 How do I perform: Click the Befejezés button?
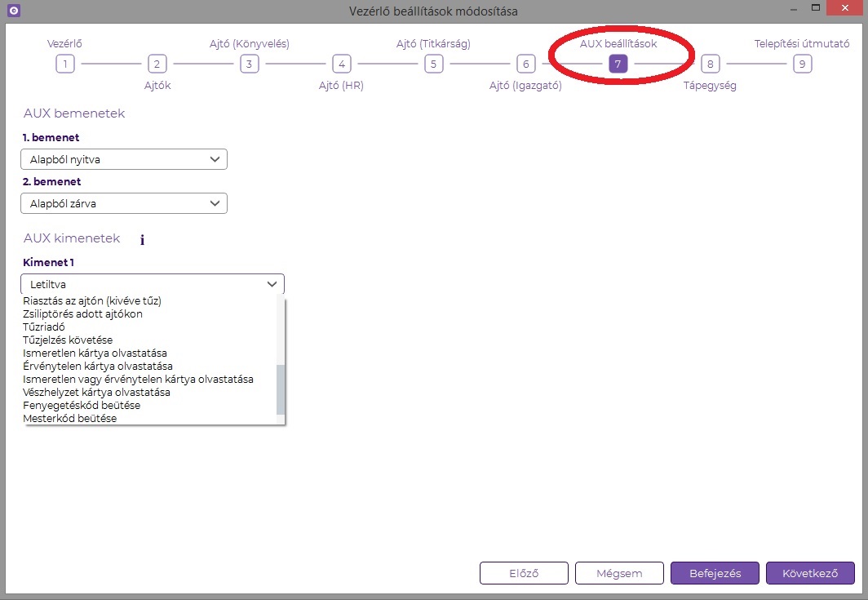point(715,573)
